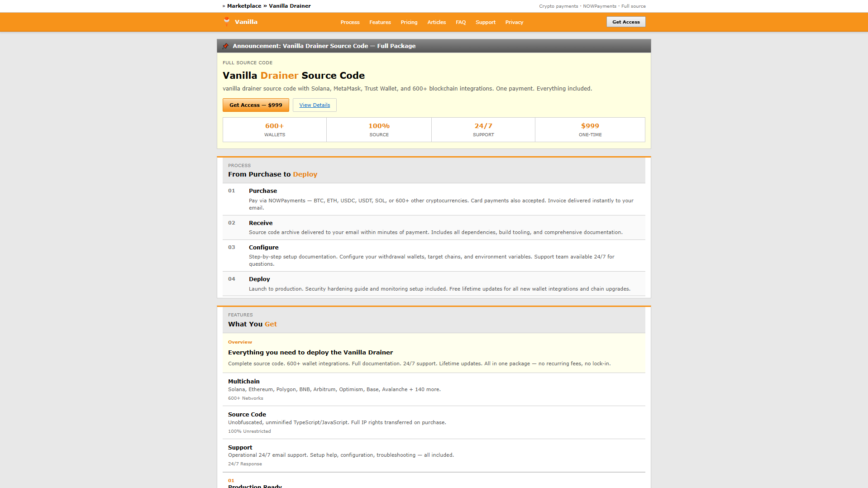868x488 pixels.
Task: Click the 'What You Get' section heading
Action: pos(252,324)
